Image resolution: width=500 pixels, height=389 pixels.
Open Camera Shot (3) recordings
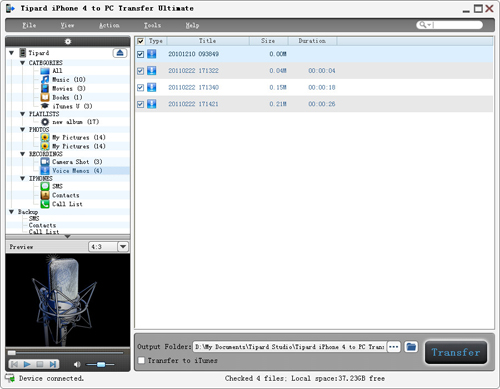coord(77,162)
